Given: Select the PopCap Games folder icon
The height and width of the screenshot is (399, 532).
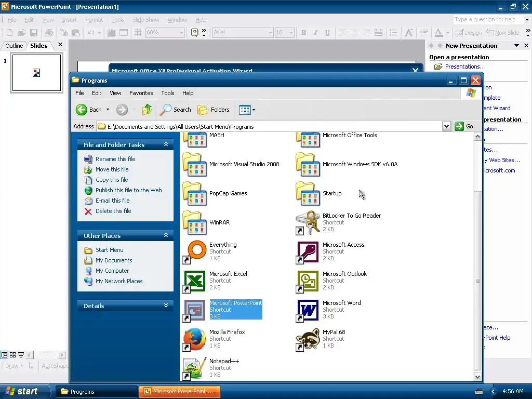Looking at the screenshot, I should coord(194,194).
